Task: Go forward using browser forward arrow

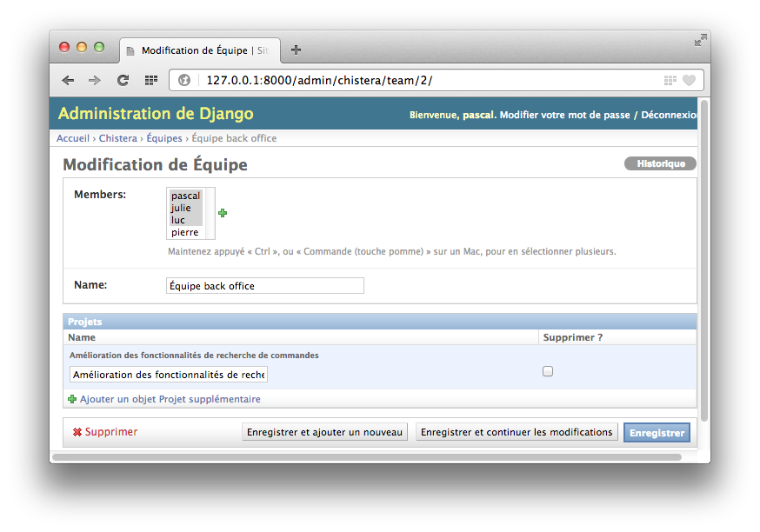Action: click(x=95, y=80)
